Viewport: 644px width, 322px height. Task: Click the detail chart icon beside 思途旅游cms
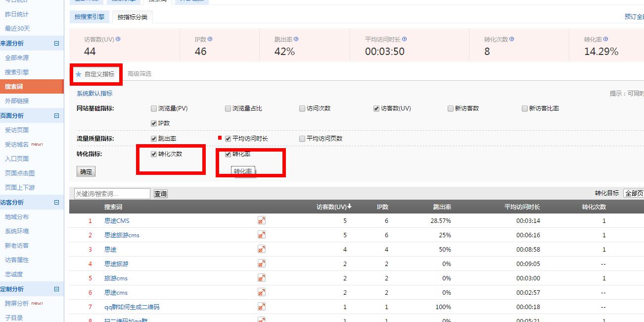click(x=262, y=234)
